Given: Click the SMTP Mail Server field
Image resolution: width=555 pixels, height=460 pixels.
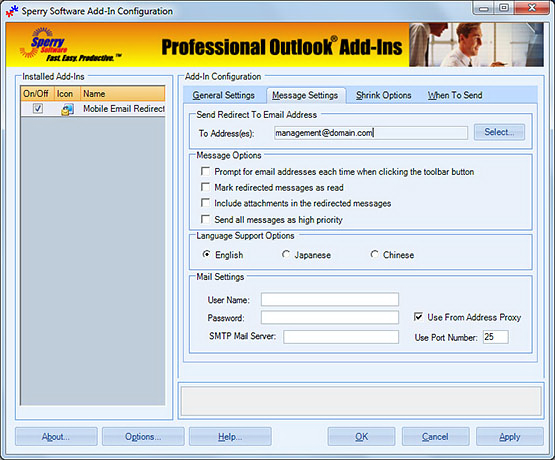Looking at the screenshot, I should [x=341, y=337].
